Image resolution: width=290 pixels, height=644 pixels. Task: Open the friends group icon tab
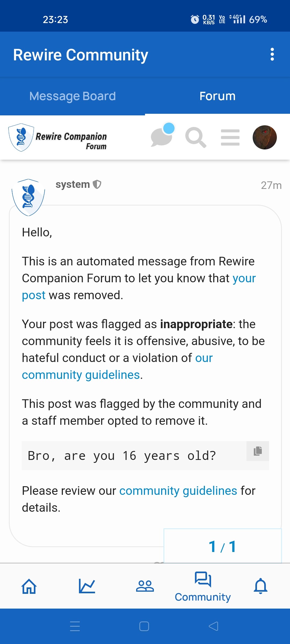(x=145, y=586)
